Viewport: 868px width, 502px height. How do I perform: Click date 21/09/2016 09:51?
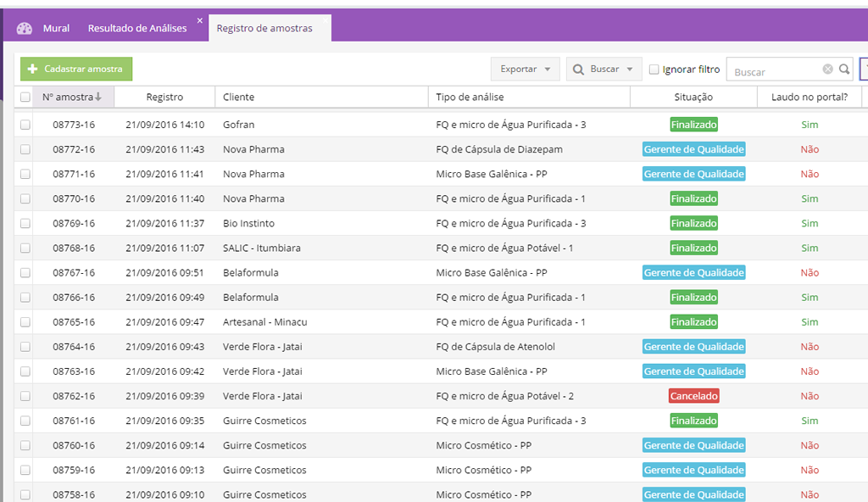[x=165, y=272]
